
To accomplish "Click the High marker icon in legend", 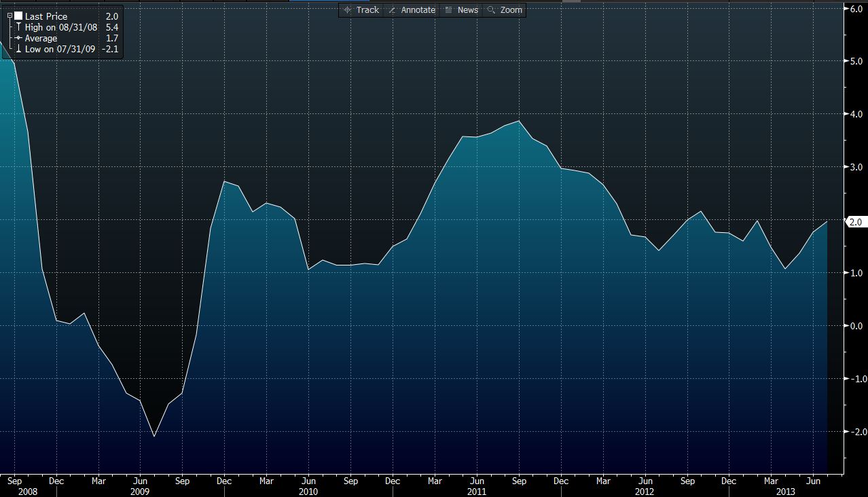I will [x=19, y=27].
